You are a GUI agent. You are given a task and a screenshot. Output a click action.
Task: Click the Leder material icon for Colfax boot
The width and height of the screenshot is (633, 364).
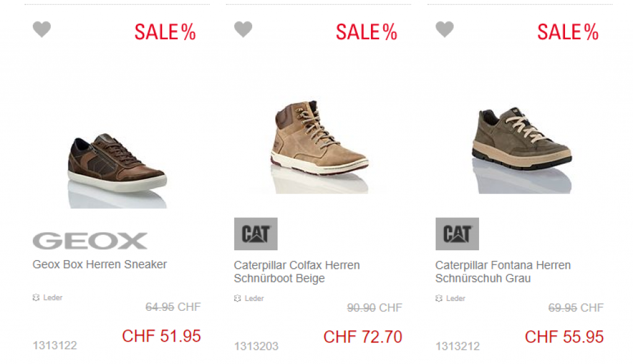pos(237,298)
